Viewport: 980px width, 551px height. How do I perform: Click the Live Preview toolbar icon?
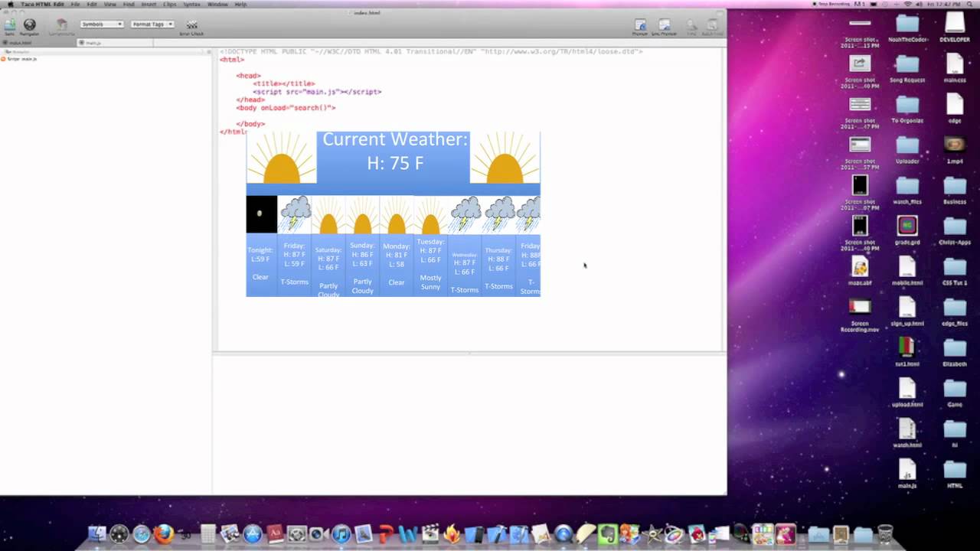[x=664, y=27]
